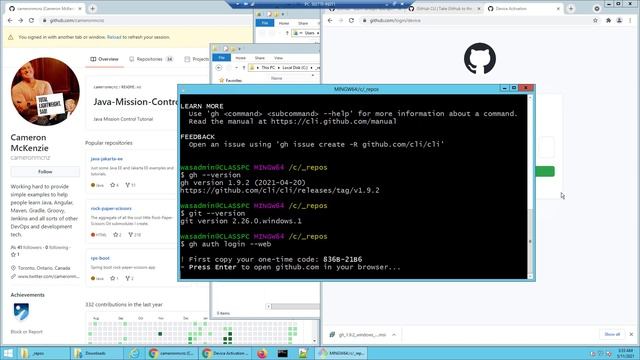Open the Twitter link in the profile sidebar
This screenshot has width=640, height=360.
tap(48, 276)
